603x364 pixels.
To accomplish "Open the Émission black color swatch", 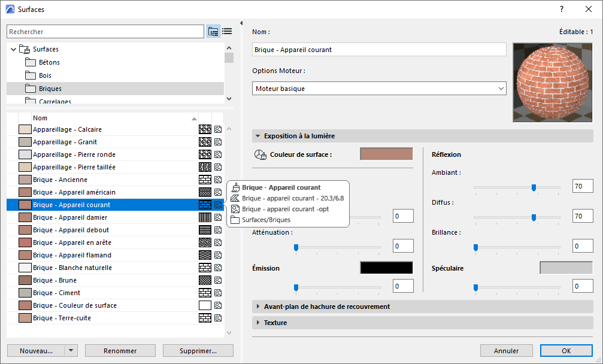I will tap(386, 268).
